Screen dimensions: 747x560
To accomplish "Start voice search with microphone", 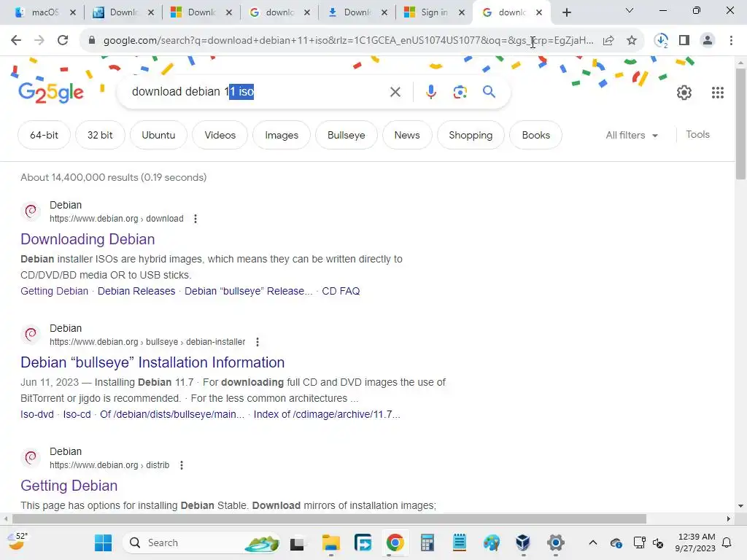I will [430, 92].
